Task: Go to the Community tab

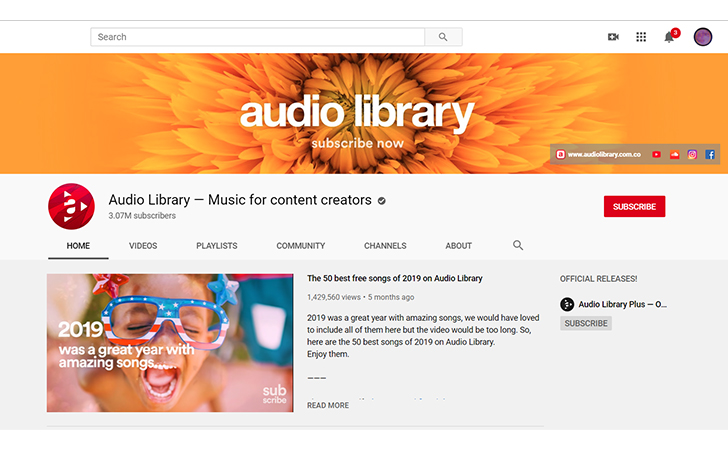Action: (x=301, y=246)
